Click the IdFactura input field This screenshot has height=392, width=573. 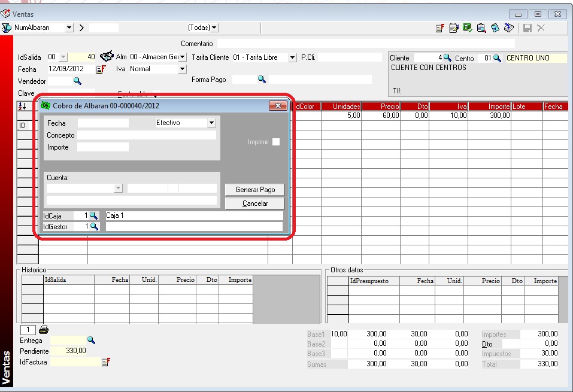75,362
